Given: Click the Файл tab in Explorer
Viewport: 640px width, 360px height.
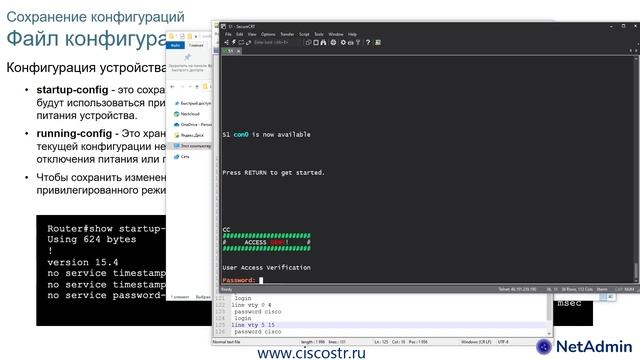Looking at the screenshot, I should tap(176, 45).
